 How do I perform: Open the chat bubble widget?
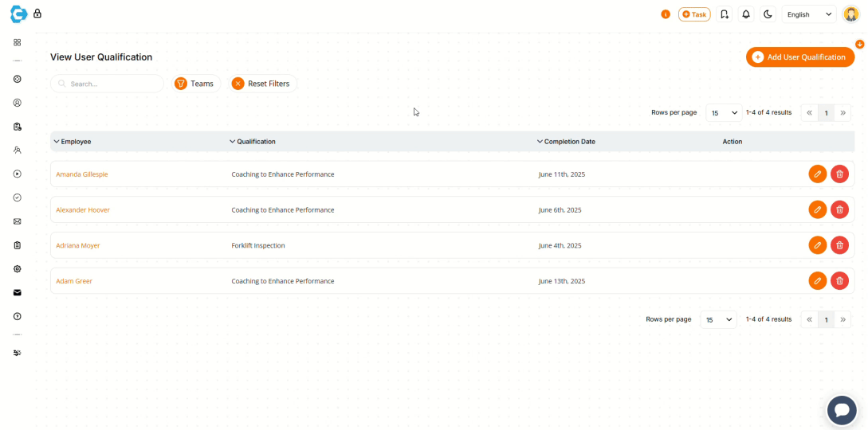coord(841,410)
